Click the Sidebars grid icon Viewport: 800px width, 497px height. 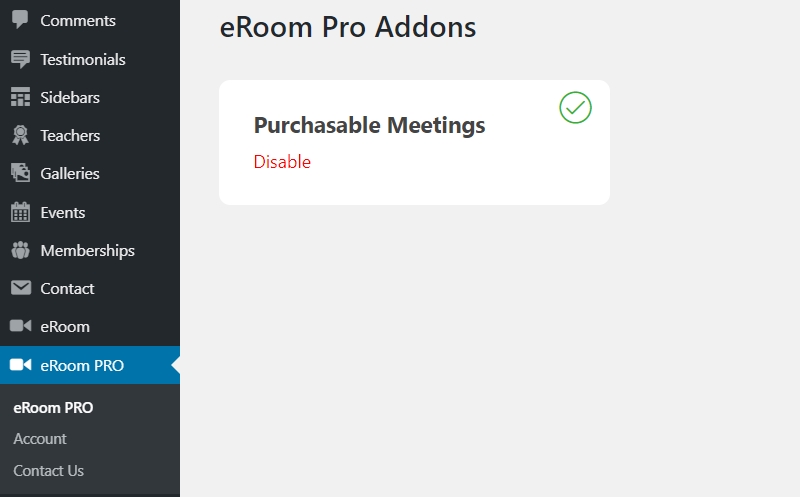tap(20, 97)
